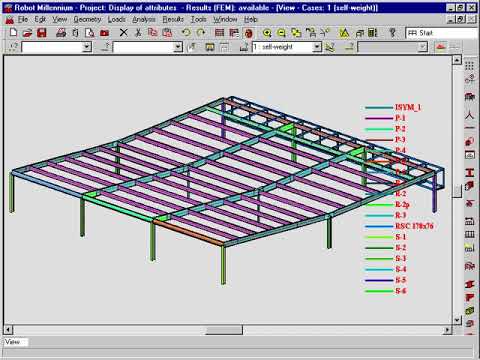480x360 pixels.
Task: Click the RSC 178x76 legend label
Action: pyautogui.click(x=414, y=226)
